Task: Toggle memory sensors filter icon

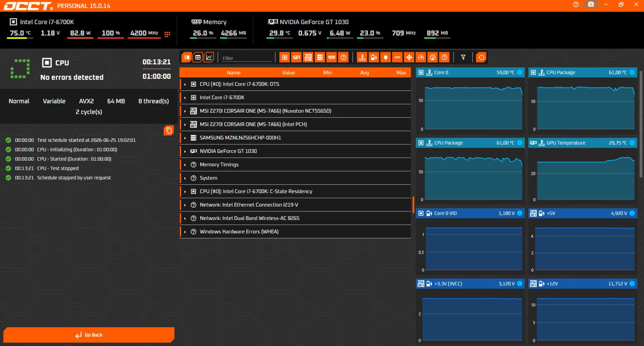Action: [x=332, y=57]
